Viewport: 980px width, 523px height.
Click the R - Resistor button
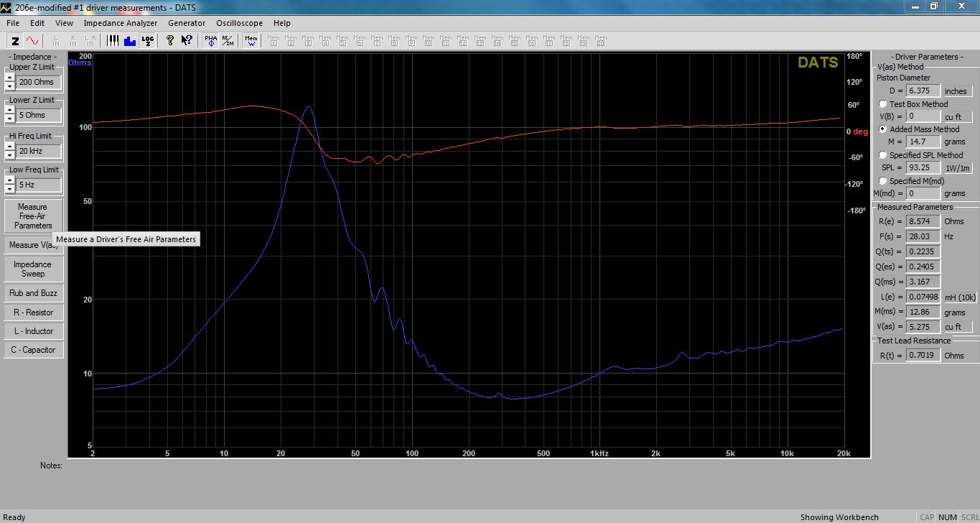pos(33,313)
